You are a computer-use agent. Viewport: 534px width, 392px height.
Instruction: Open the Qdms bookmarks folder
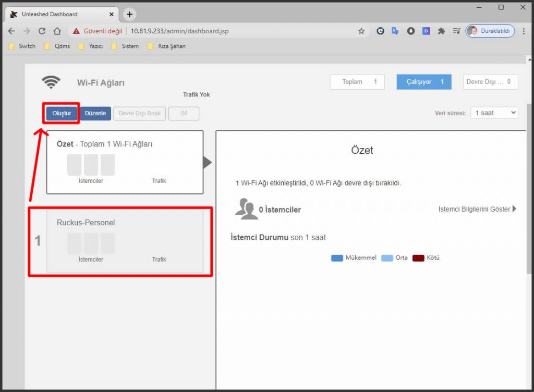click(x=57, y=46)
